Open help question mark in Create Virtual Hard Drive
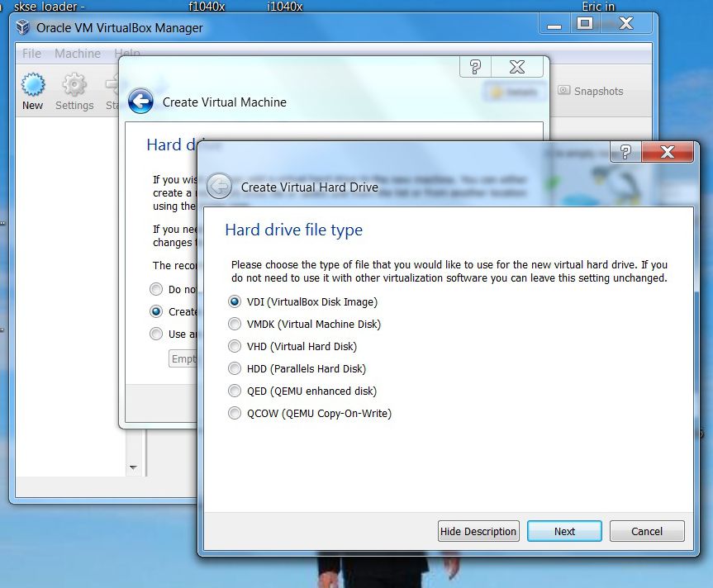Screen dimensions: 713x588 (625, 152)
